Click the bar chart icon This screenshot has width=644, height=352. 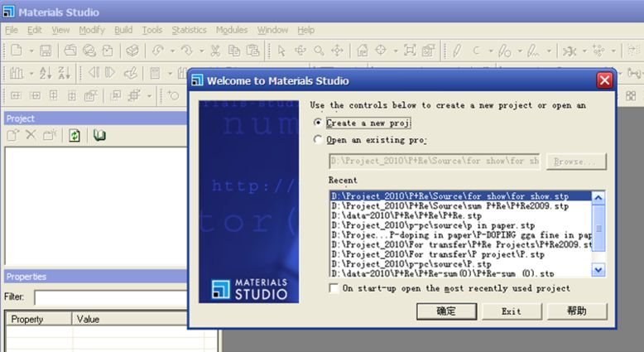[x=17, y=74]
